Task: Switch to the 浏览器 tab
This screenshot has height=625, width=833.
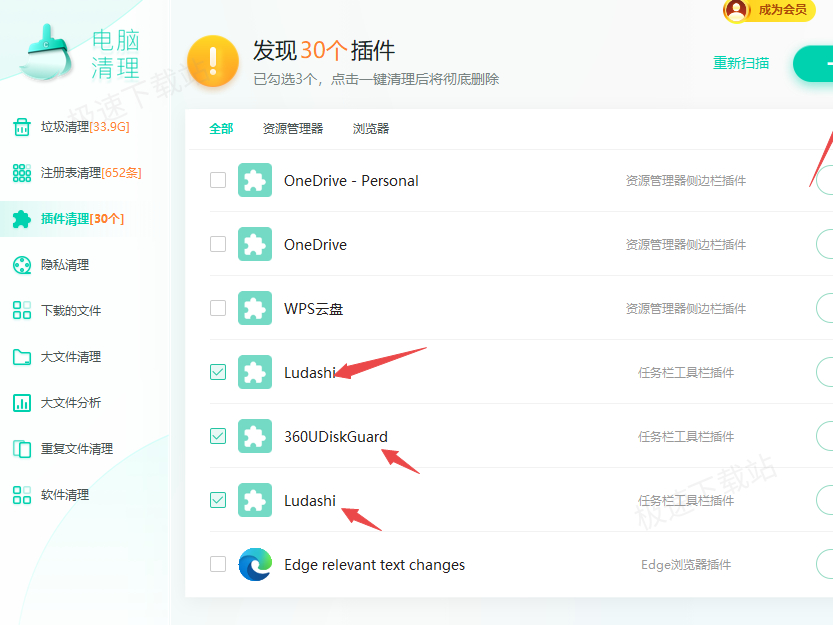Action: click(x=371, y=129)
